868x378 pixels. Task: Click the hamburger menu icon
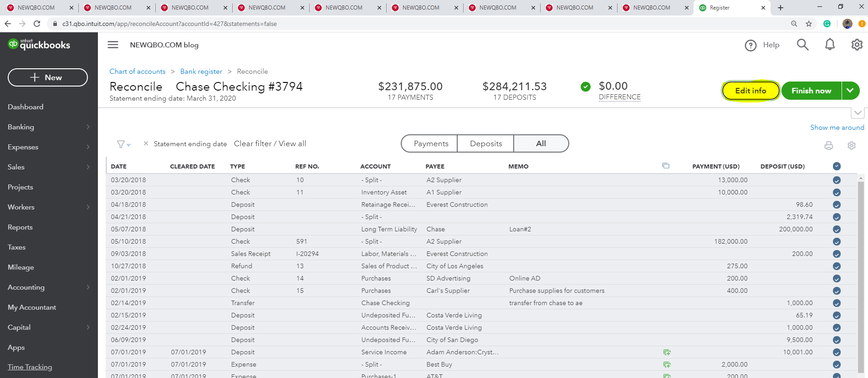[113, 45]
